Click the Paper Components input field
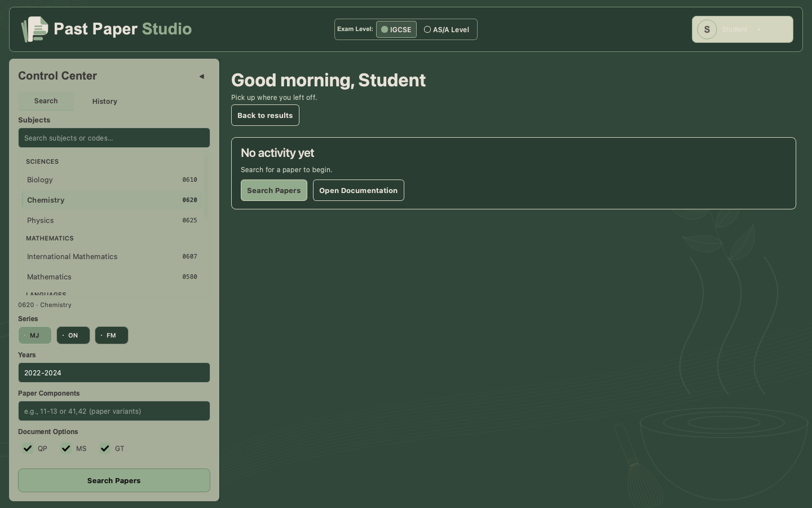 tap(114, 411)
